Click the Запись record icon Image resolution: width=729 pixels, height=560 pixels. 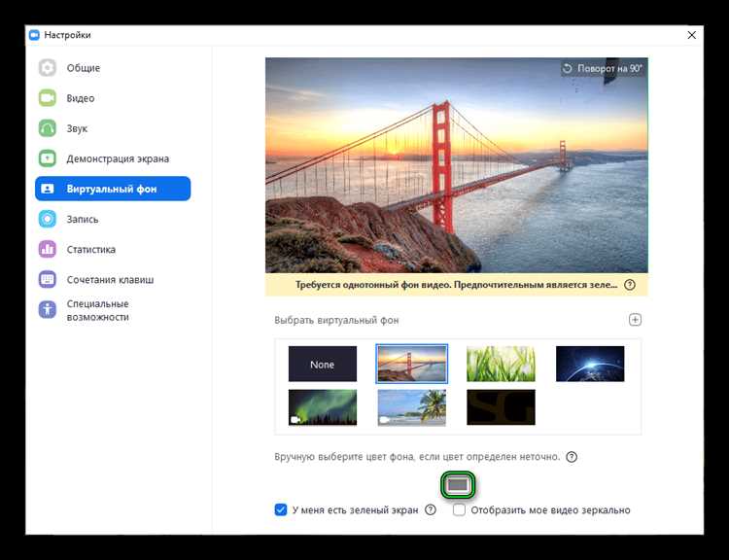pyautogui.click(x=48, y=219)
